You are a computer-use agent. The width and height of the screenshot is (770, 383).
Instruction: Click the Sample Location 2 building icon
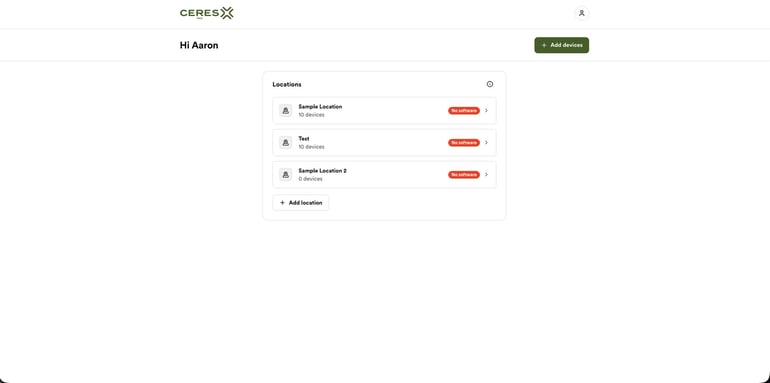285,174
